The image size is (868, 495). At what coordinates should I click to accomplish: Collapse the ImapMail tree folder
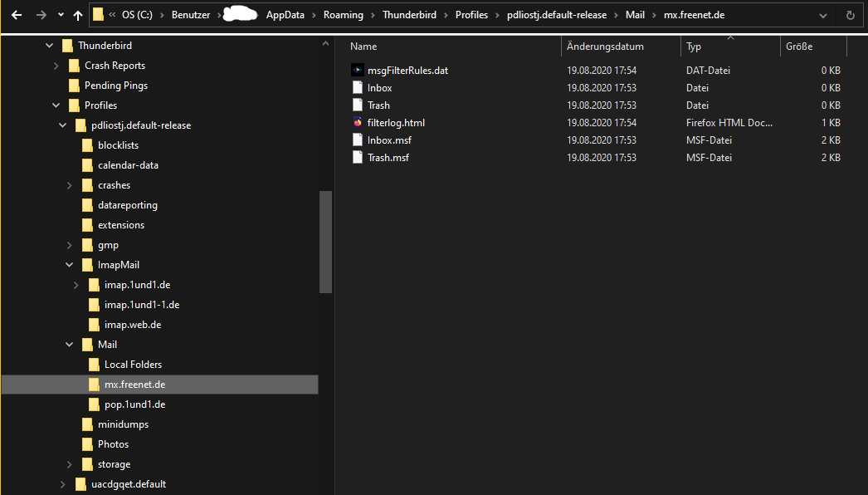pos(70,265)
